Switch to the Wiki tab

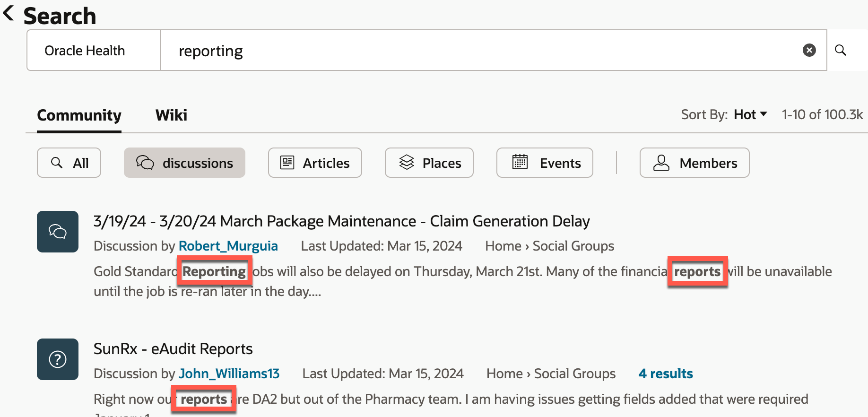pyautogui.click(x=171, y=115)
